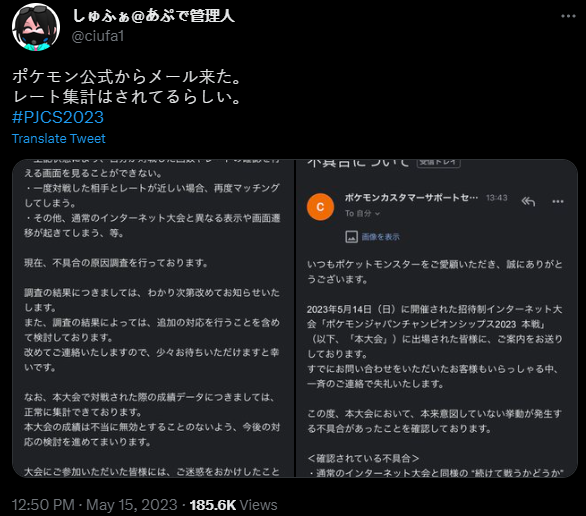Open the left attached email screenshot
This screenshot has width=586, height=516.
(153, 318)
